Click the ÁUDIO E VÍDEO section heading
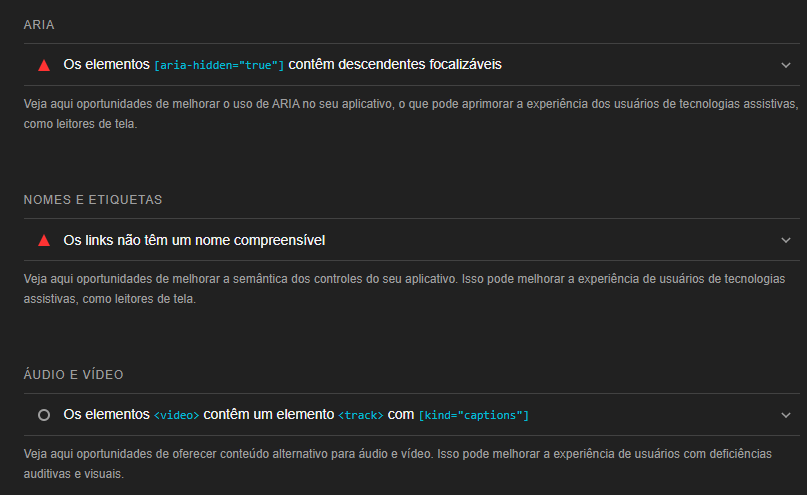 [73, 374]
